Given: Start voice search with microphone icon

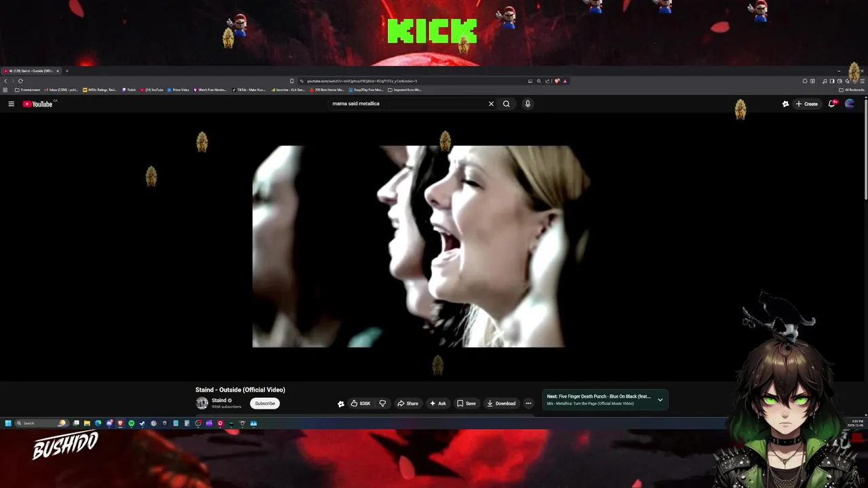Looking at the screenshot, I should (528, 104).
